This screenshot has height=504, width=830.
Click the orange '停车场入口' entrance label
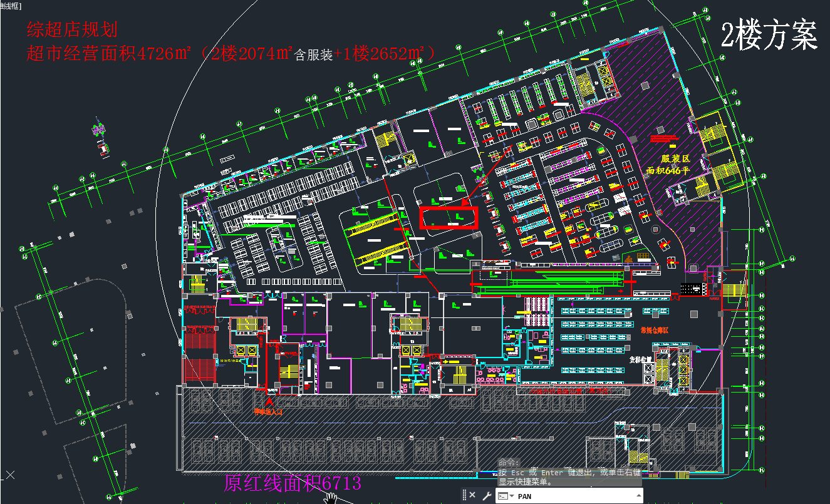click(268, 411)
